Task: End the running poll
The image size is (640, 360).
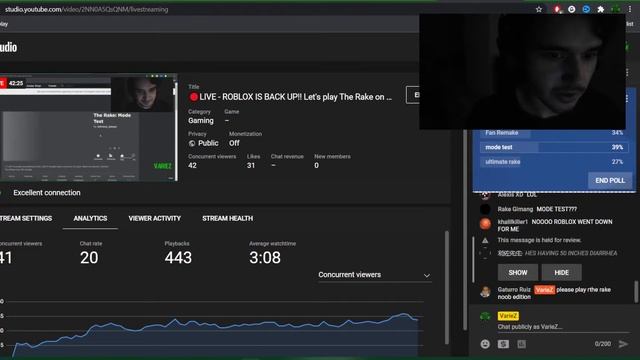Action: (x=610, y=180)
